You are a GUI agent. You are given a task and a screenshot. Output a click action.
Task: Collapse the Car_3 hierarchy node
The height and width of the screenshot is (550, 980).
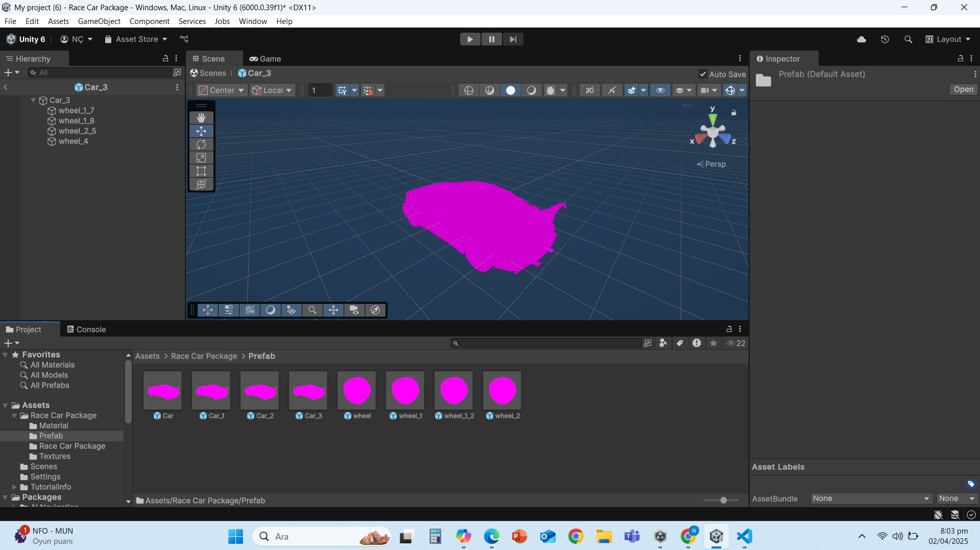[33, 101]
